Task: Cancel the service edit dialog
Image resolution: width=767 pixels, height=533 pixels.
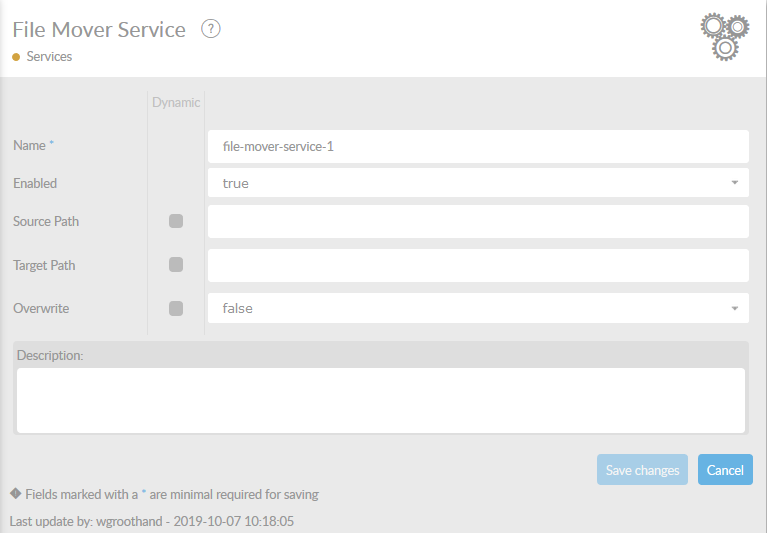Action: [x=725, y=470]
